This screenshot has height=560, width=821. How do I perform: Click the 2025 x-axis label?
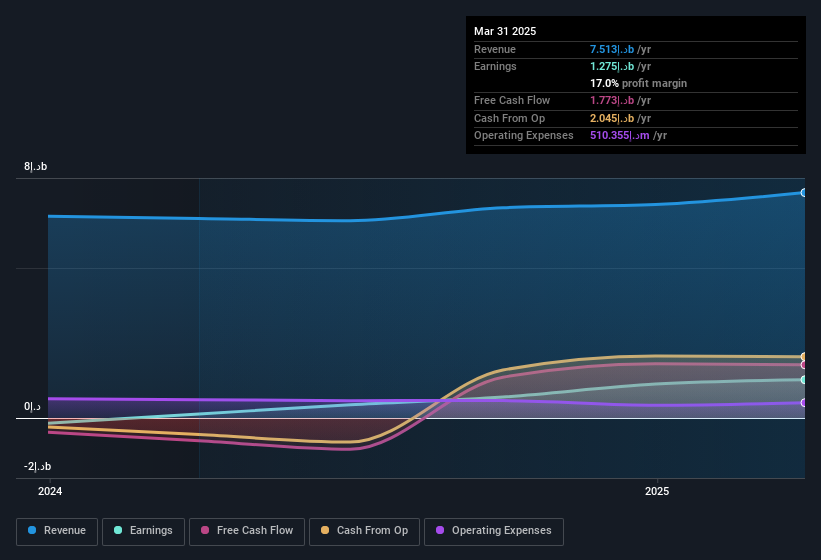657,491
